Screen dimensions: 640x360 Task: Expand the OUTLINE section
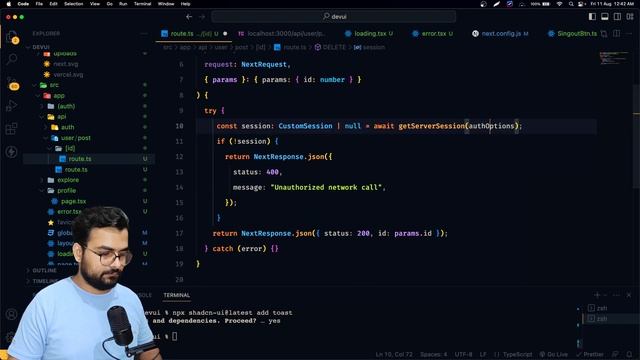pos(44,271)
